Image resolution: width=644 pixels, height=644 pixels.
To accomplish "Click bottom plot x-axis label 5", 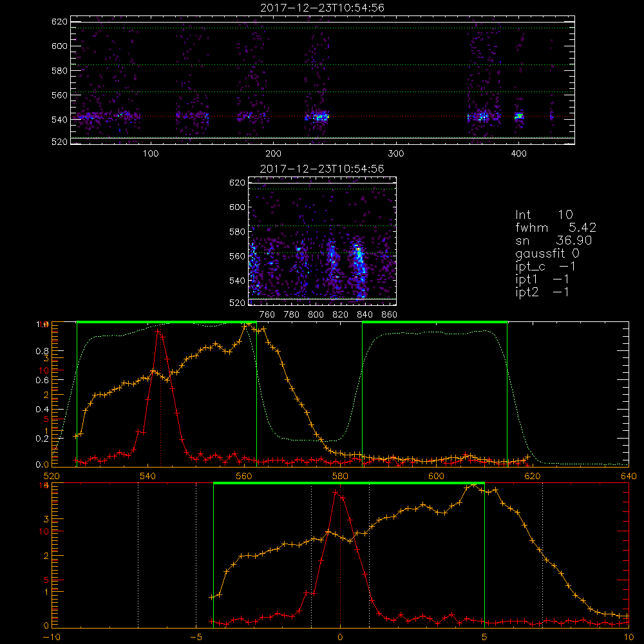I will 484,637.
